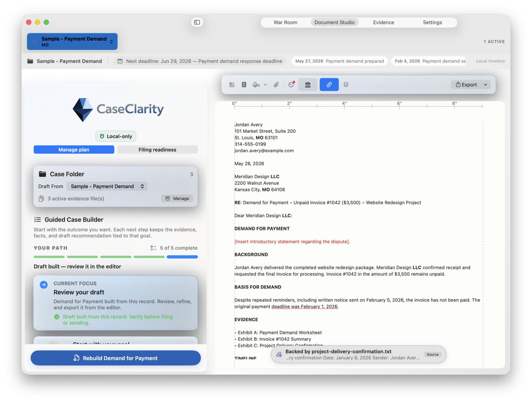
Task: Click the folder icon beside Sample - Payment Demand
Action: [x=30, y=61]
